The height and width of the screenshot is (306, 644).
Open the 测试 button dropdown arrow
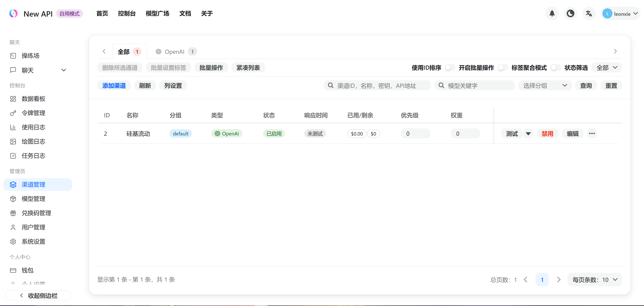(x=528, y=134)
